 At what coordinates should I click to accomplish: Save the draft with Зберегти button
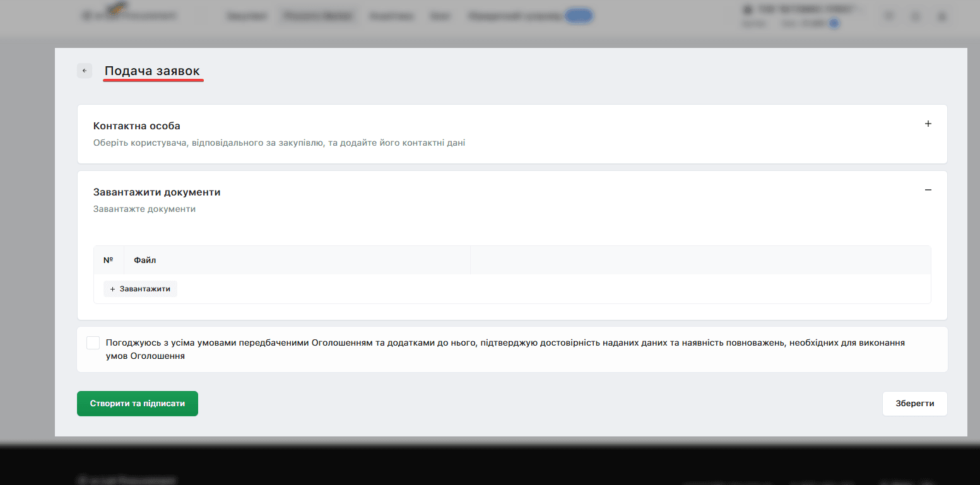coord(914,404)
